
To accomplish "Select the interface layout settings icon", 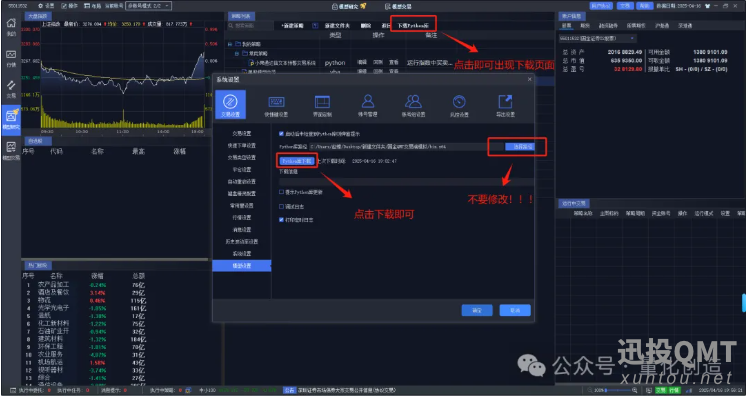I will [x=323, y=106].
